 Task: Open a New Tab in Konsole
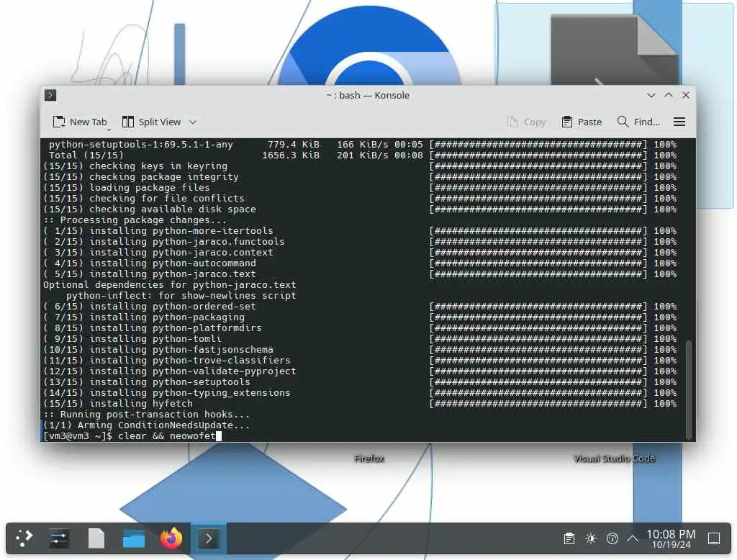pyautogui.click(x=79, y=122)
